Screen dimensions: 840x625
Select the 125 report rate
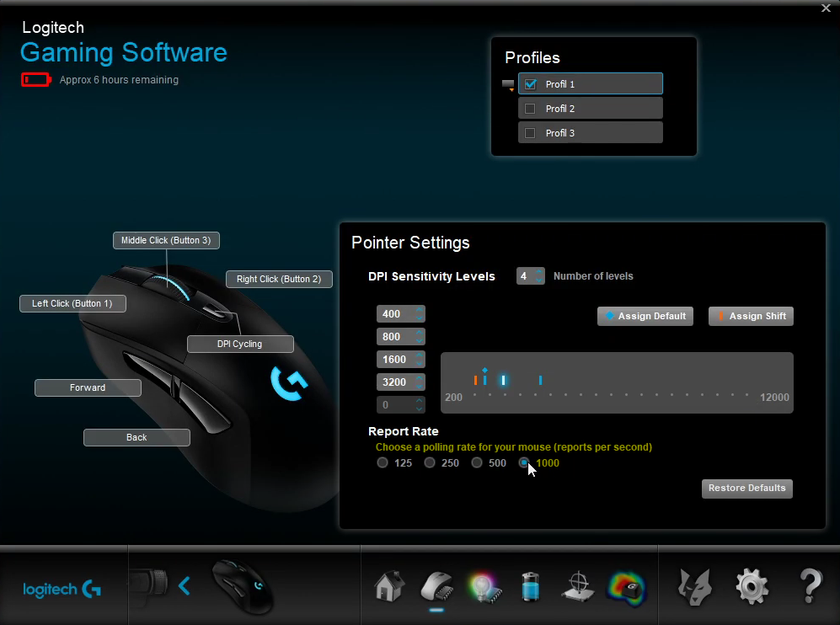382,462
